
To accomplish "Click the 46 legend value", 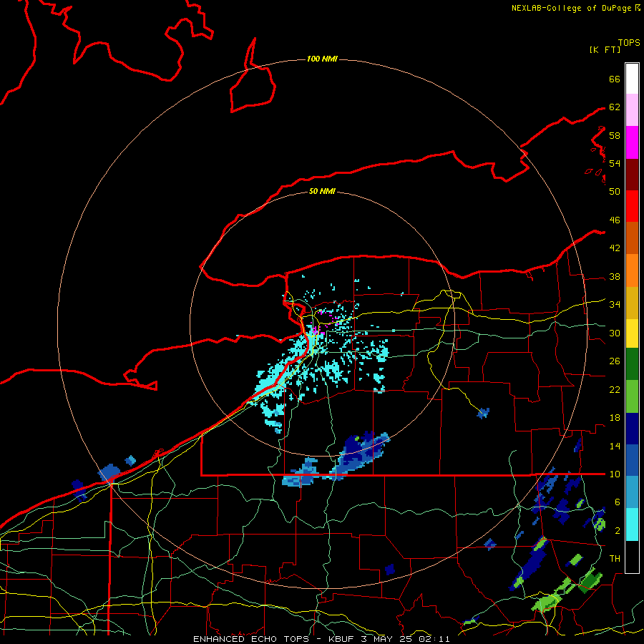I will (615, 220).
